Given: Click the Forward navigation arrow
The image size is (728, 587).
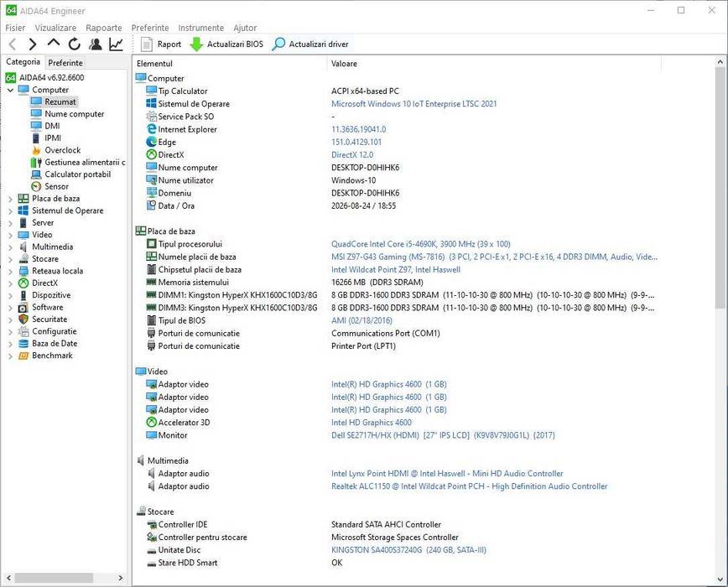Looking at the screenshot, I should (33, 44).
